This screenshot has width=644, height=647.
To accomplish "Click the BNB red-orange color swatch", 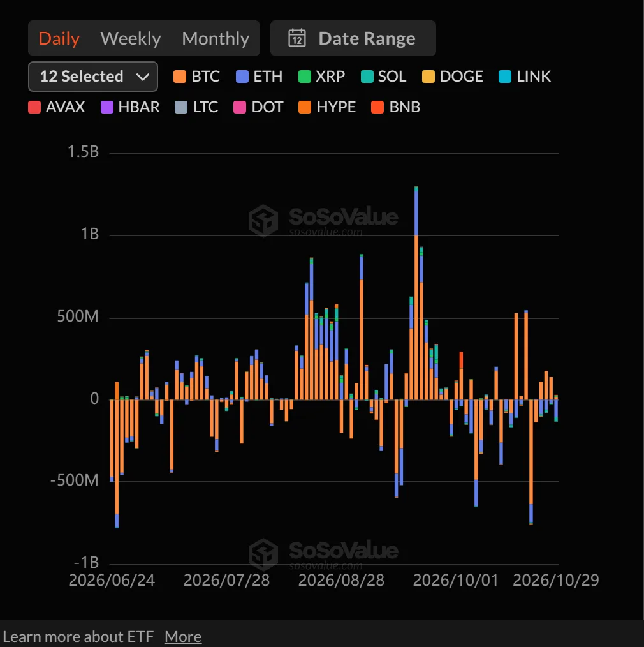I will tap(377, 107).
